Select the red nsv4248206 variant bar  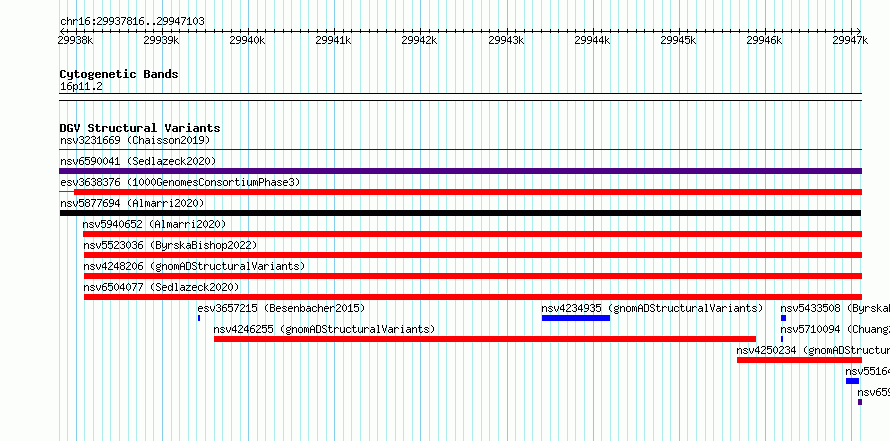click(473, 276)
